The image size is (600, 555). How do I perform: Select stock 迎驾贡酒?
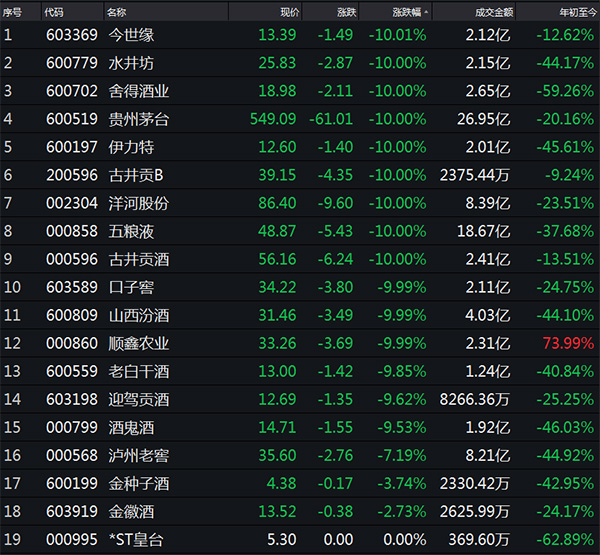pos(139,399)
